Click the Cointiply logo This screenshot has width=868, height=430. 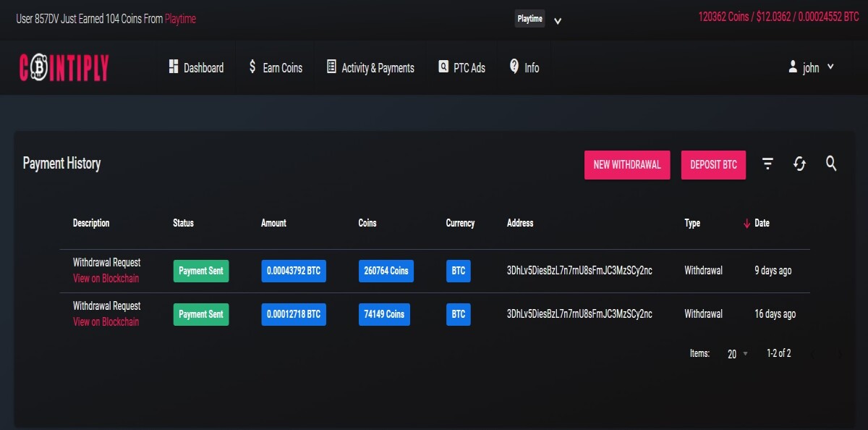64,67
